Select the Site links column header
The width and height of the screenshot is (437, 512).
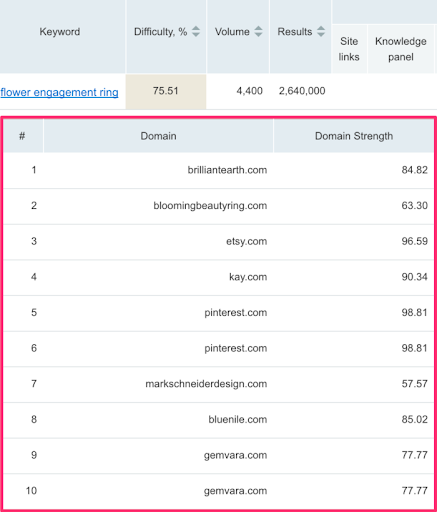click(349, 49)
